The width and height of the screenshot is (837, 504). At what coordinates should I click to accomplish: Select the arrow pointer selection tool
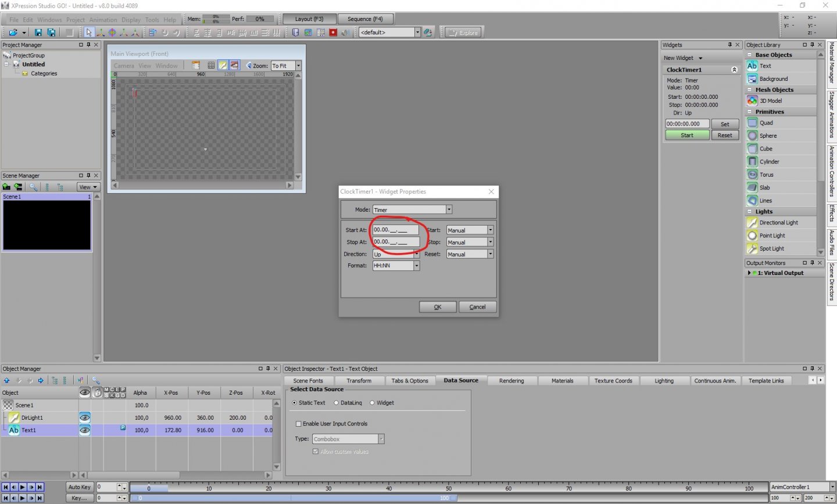(88, 33)
